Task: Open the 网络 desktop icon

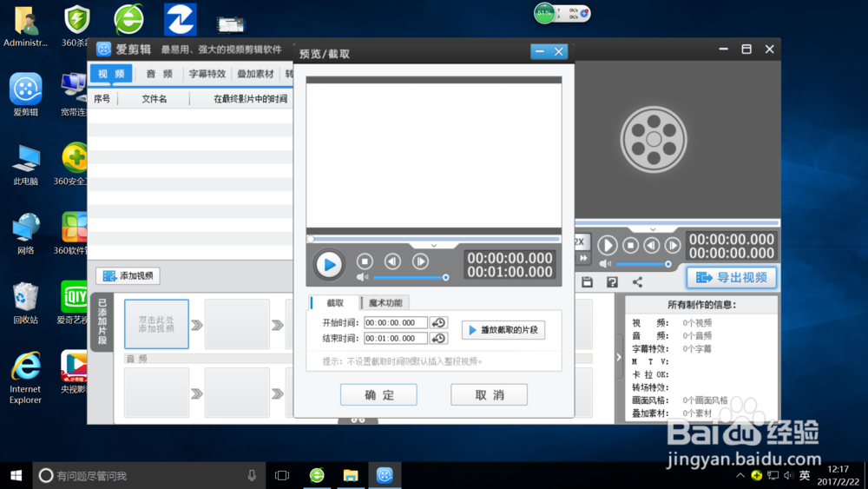Action: (x=25, y=234)
